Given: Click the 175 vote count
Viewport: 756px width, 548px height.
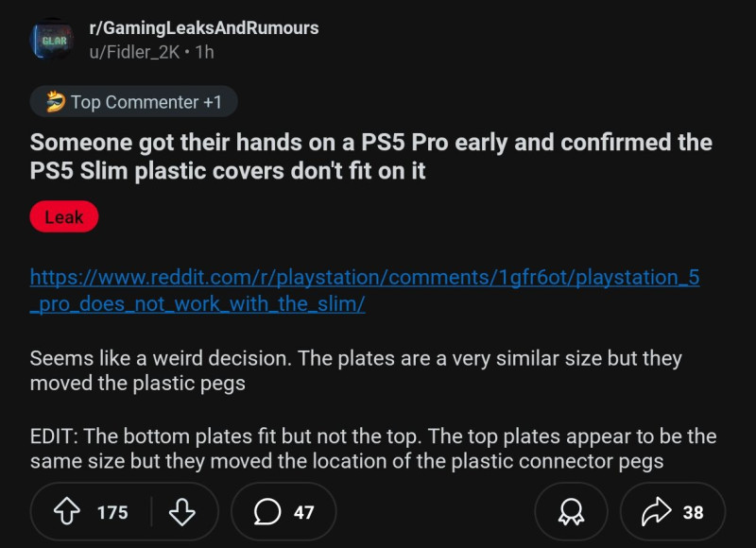Looking at the screenshot, I should click(112, 512).
